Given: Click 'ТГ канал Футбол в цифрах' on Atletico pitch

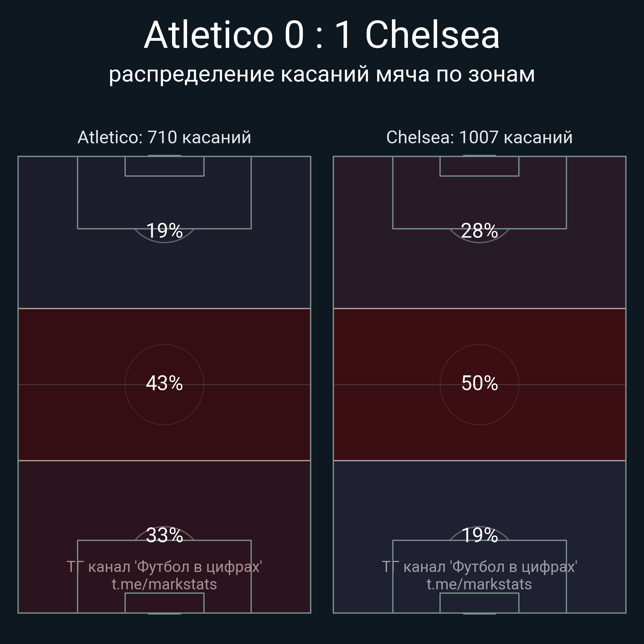Looking at the screenshot, I should click(164, 567).
